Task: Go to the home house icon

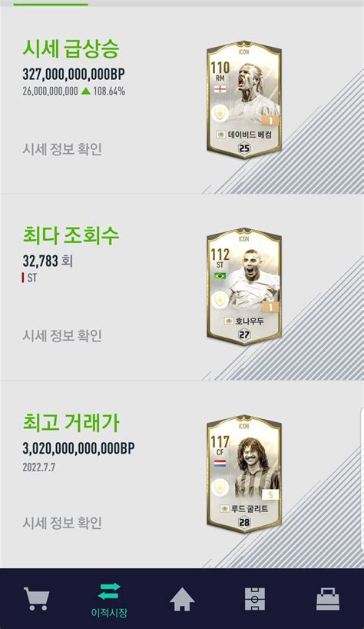Action: (182, 599)
